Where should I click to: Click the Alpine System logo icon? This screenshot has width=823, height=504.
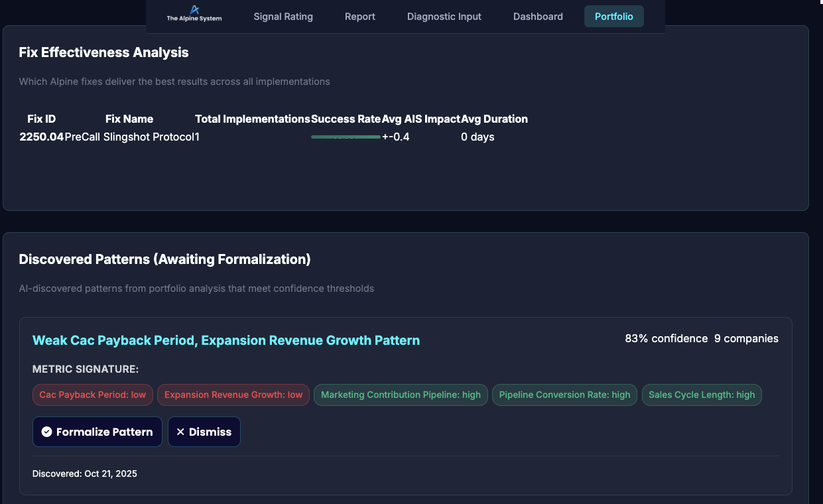(194, 11)
